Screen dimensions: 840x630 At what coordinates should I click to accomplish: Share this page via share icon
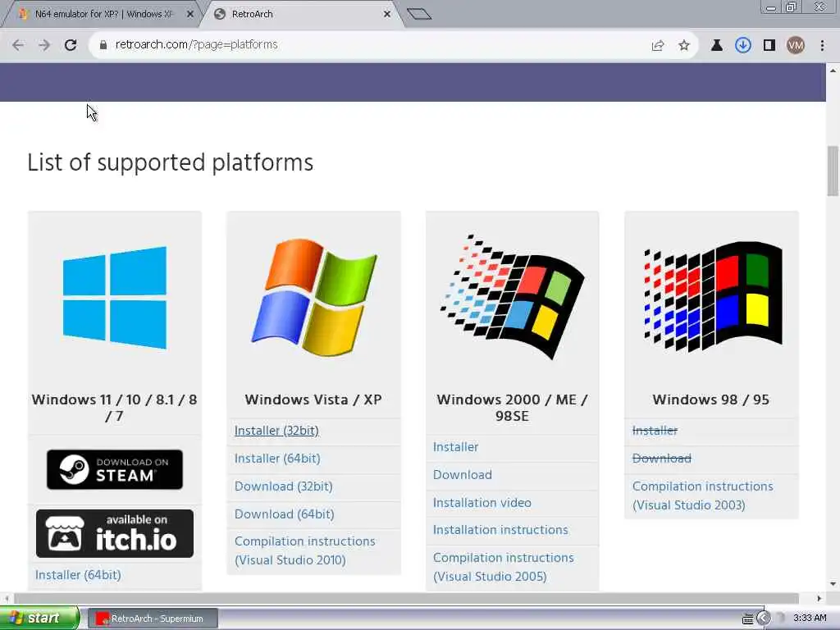[658, 46]
